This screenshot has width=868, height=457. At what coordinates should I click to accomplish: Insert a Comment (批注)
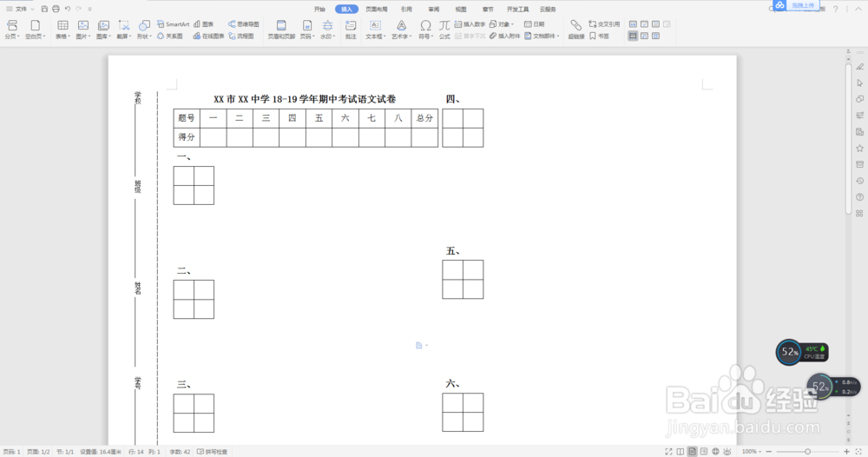[351, 30]
